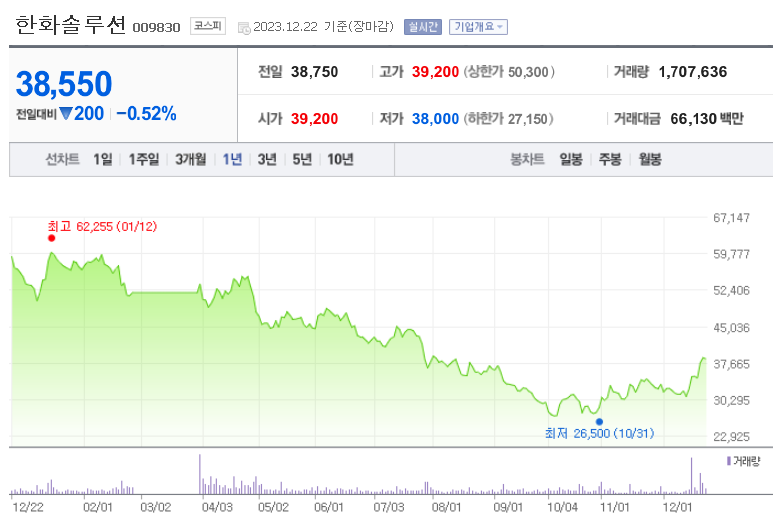The height and width of the screenshot is (528, 773).
Task: Click the 봉차트 section label
Action: pyautogui.click(x=527, y=159)
